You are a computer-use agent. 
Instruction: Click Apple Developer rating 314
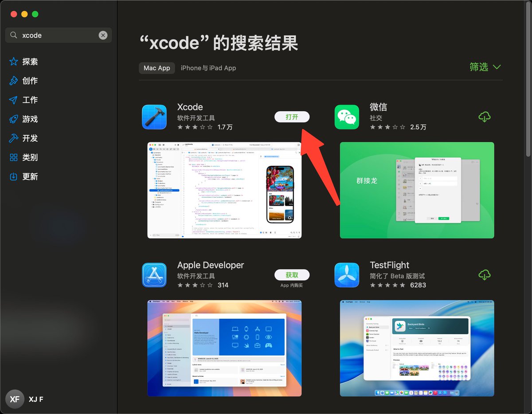click(203, 285)
